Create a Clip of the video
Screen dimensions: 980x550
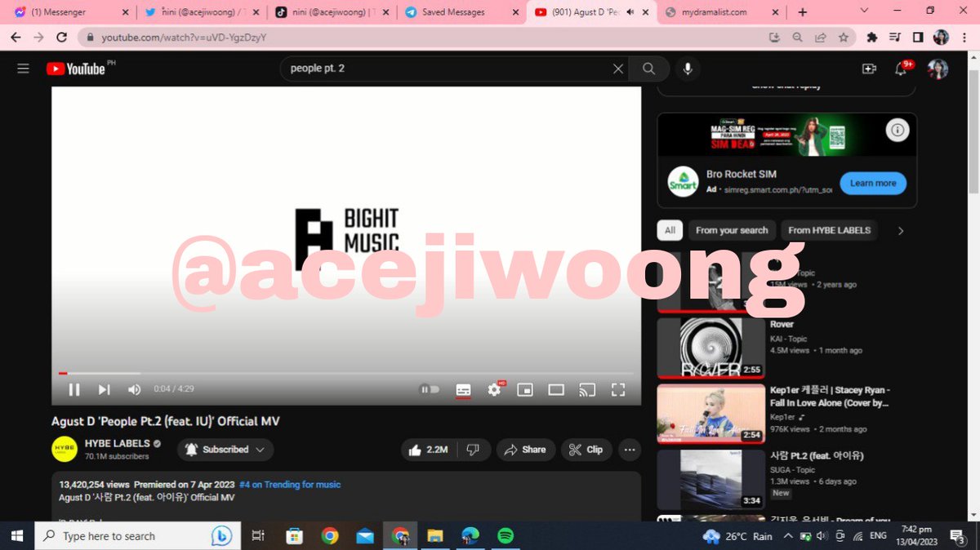coord(586,450)
